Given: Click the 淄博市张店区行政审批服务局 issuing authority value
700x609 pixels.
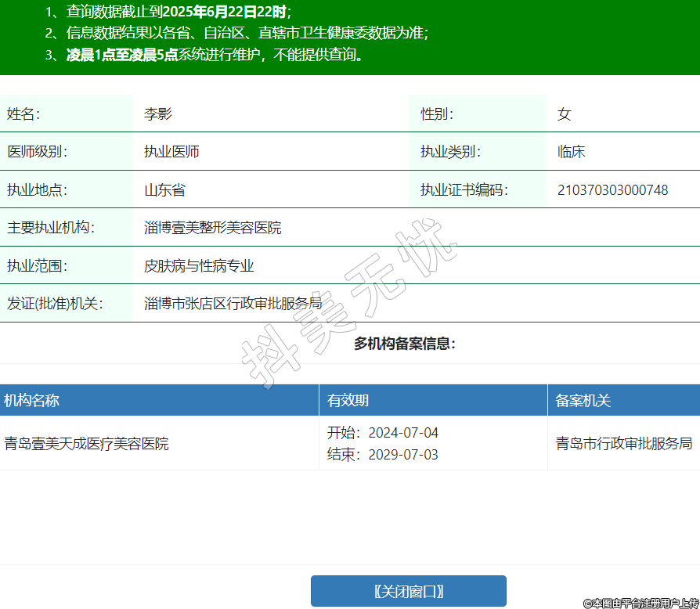Looking at the screenshot, I should coord(233,304).
